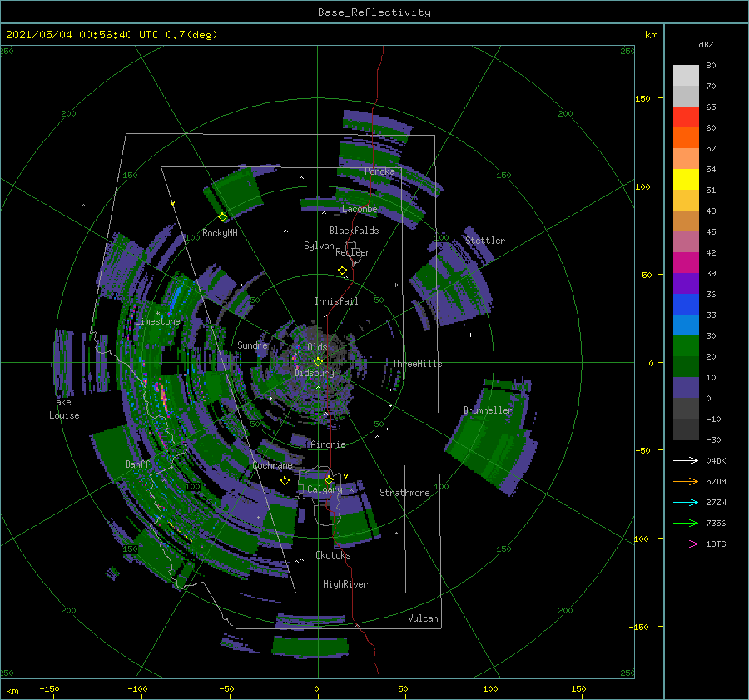The height and width of the screenshot is (700, 749).
Task: Click the Okotoks city label
Action: pyautogui.click(x=333, y=555)
